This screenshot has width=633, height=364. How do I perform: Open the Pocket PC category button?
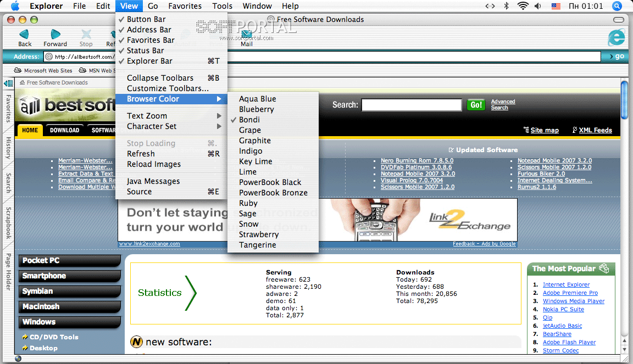[x=70, y=260]
